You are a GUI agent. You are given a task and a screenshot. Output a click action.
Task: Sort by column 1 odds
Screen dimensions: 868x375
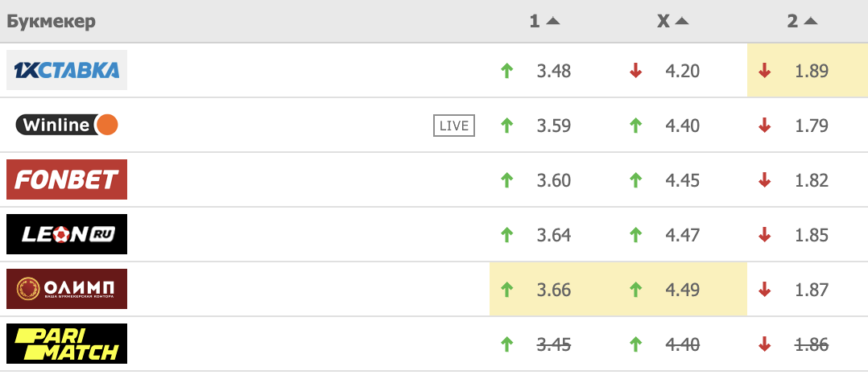pos(544,22)
